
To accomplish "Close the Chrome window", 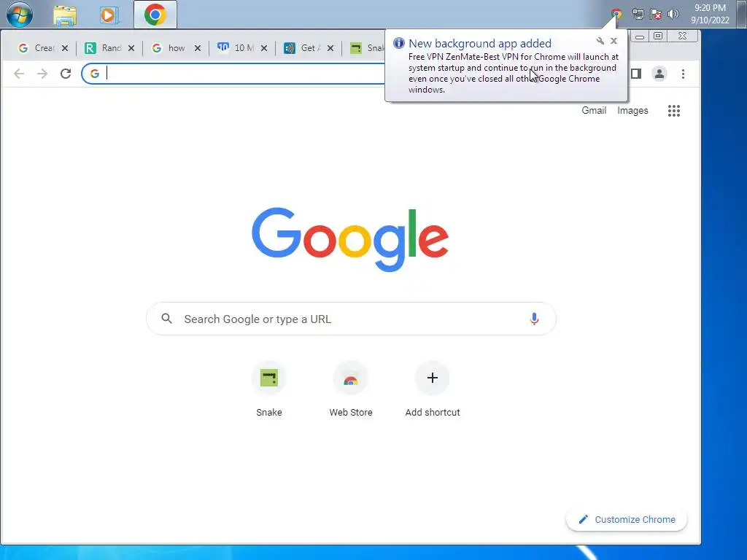I will [682, 36].
